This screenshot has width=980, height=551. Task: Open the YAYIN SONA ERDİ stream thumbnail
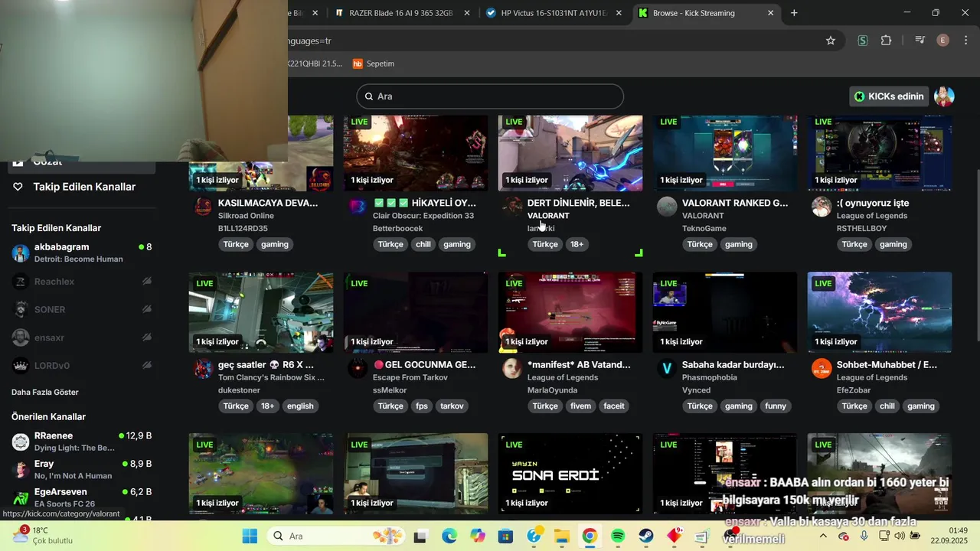pos(570,474)
